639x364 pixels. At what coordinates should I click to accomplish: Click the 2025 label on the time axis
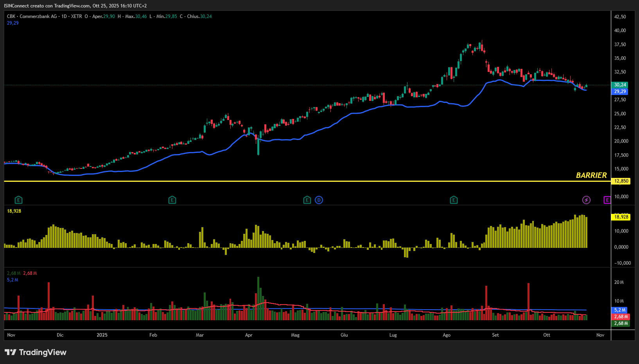(x=102, y=335)
